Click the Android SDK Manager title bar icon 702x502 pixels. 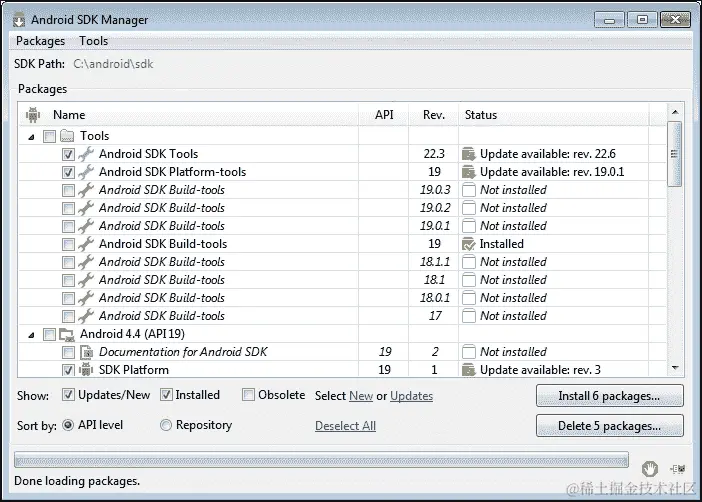pos(19,20)
